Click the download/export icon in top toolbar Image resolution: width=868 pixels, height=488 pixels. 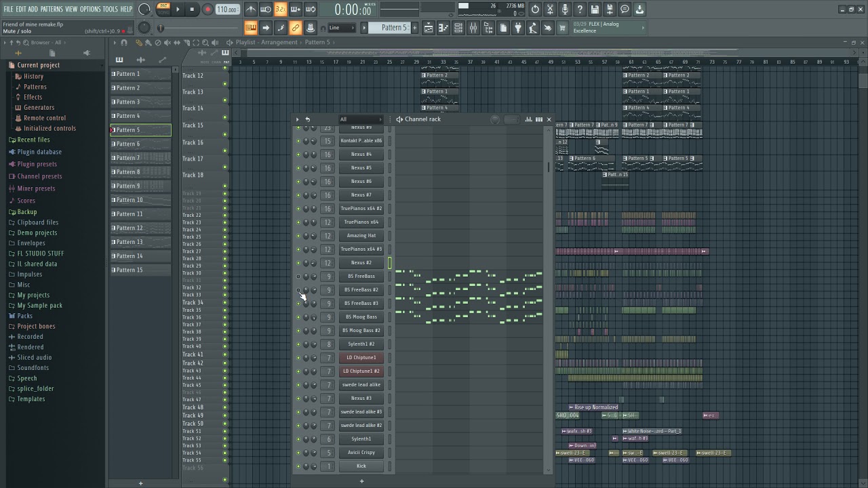pyautogui.click(x=639, y=9)
